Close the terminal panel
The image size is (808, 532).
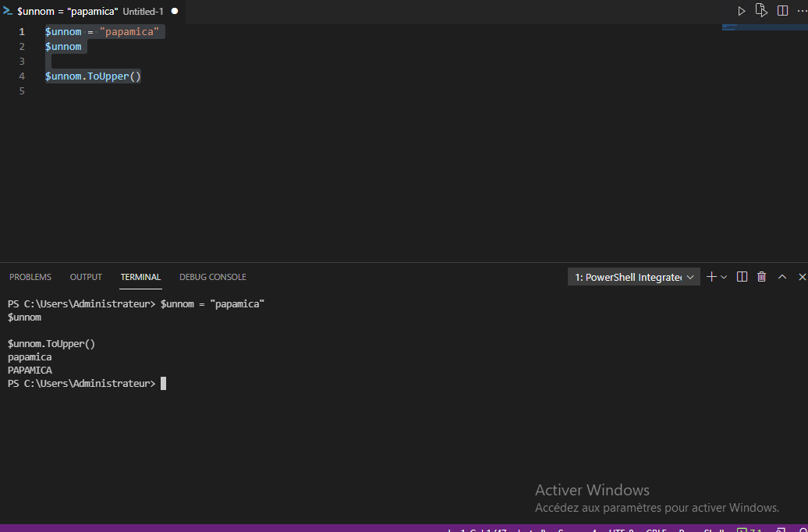pos(802,276)
